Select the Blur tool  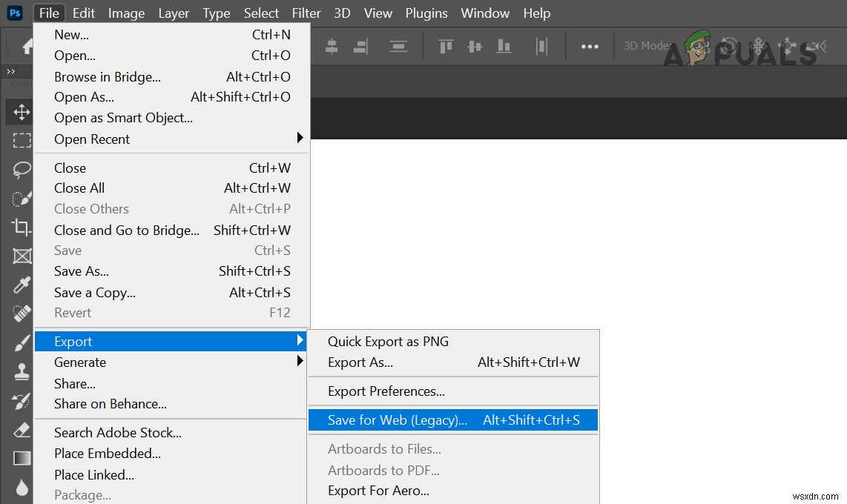(x=22, y=487)
